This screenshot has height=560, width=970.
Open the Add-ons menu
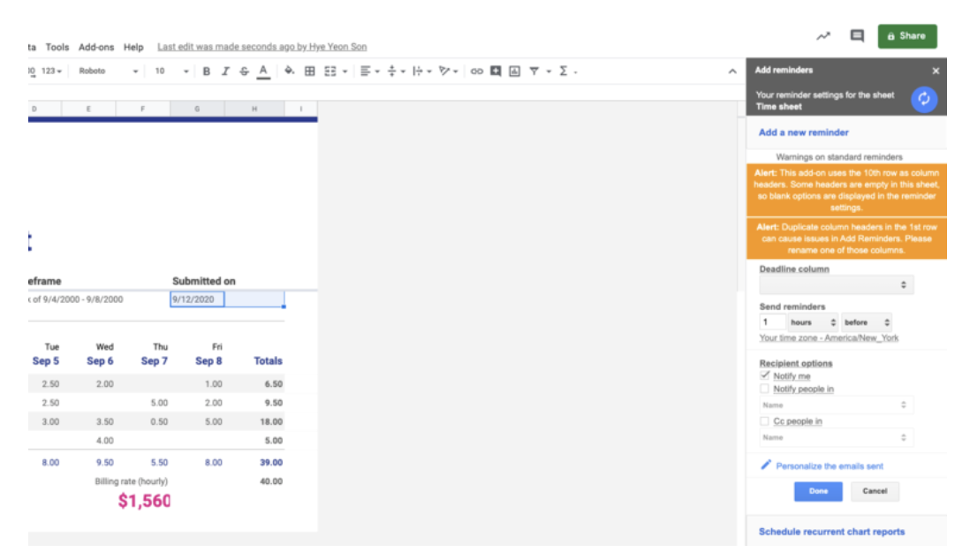(96, 47)
